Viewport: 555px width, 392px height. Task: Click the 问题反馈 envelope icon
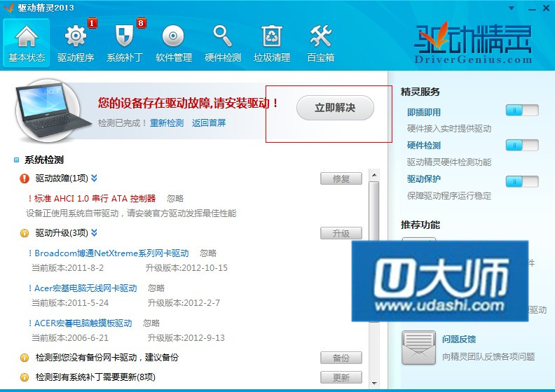[418, 348]
